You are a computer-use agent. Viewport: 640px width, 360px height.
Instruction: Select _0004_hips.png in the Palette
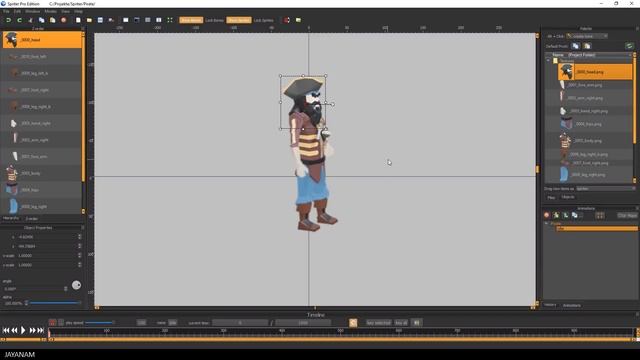coord(595,124)
